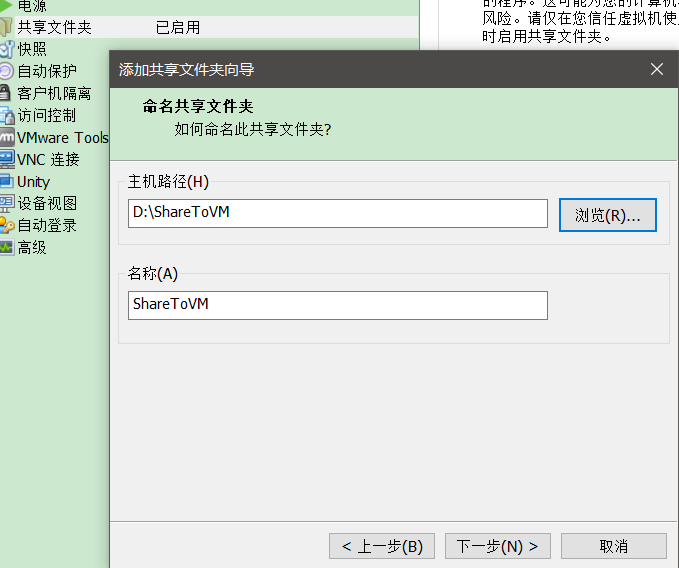Screen dimensions: 679x568
Task: Select 设备视图 in the options list
Action: click(47, 203)
